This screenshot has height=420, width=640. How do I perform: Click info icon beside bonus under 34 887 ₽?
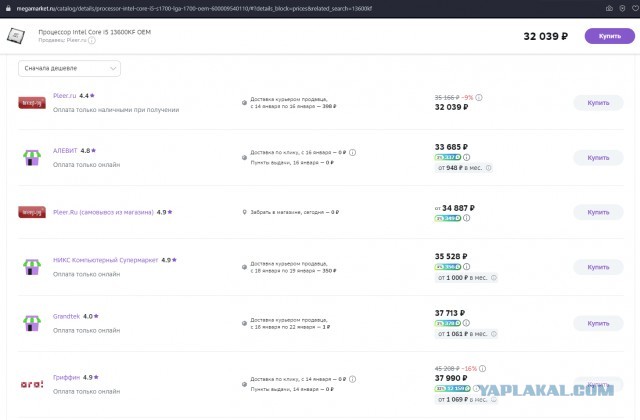[467, 218]
